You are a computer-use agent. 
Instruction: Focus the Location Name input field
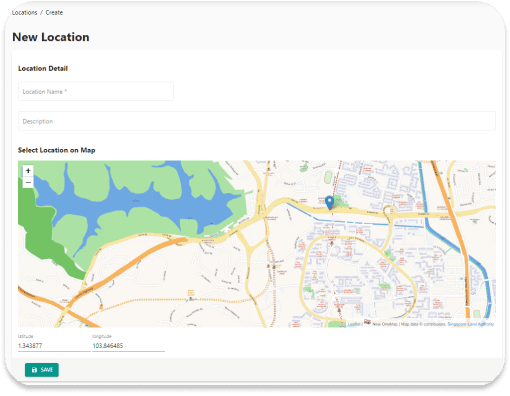pos(96,91)
